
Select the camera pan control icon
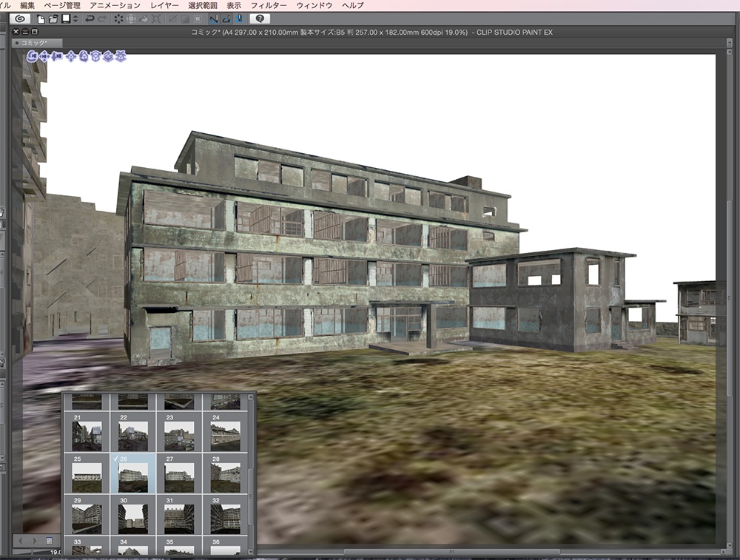click(x=44, y=57)
